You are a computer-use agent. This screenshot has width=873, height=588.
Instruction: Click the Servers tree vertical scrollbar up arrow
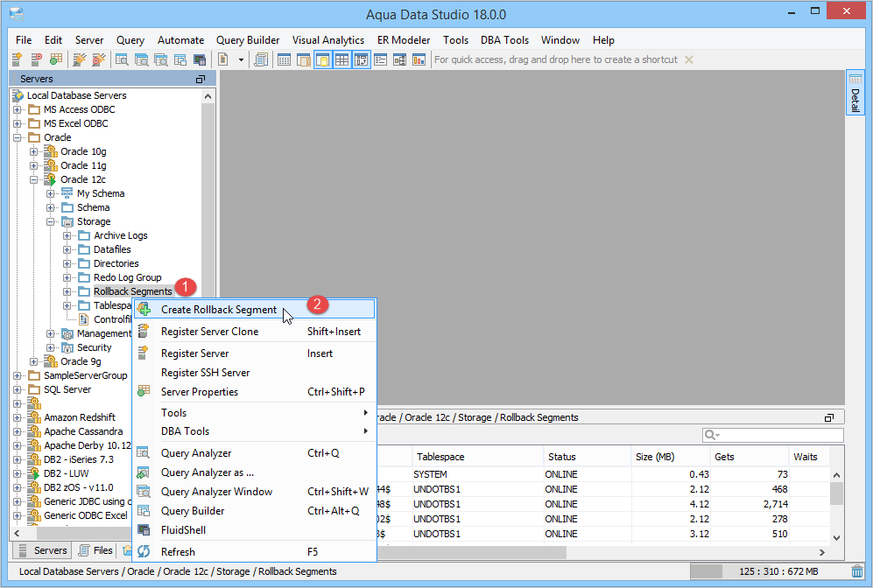208,96
